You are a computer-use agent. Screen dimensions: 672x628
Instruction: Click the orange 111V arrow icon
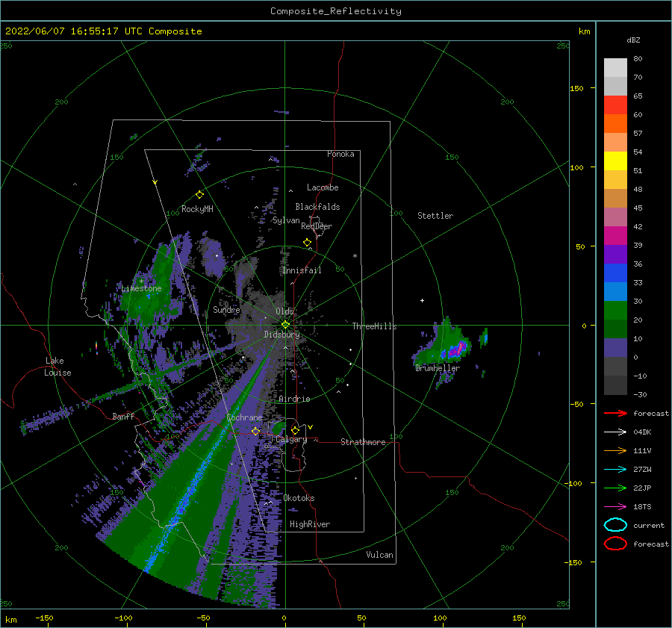pos(615,450)
